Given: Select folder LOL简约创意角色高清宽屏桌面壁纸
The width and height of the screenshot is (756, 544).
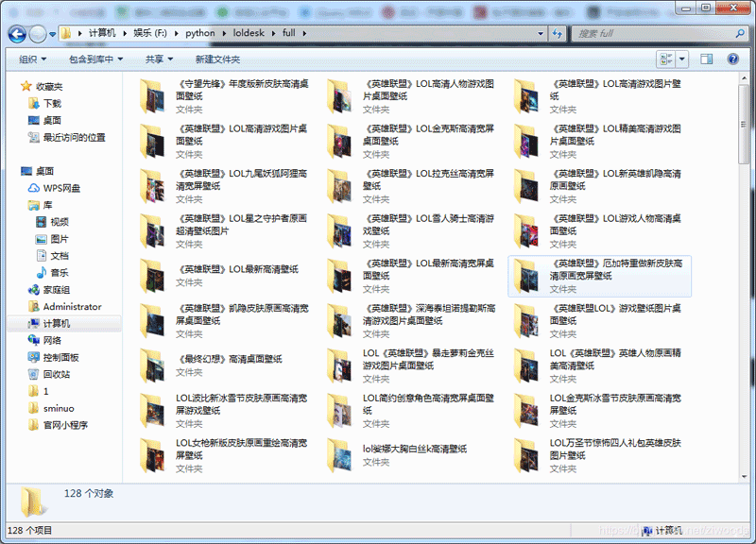Looking at the screenshot, I should coord(412,411).
